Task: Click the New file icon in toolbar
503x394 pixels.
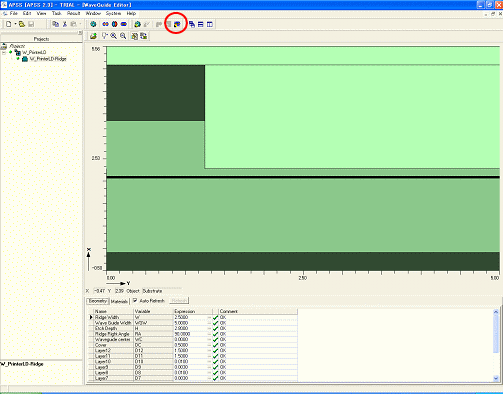Action: [x=9, y=24]
